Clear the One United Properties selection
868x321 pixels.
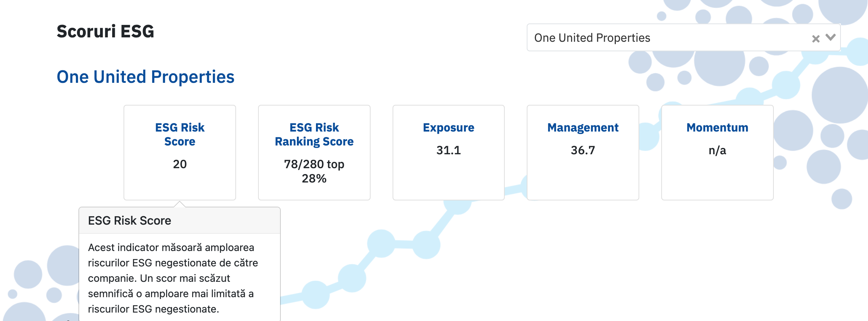(x=816, y=38)
